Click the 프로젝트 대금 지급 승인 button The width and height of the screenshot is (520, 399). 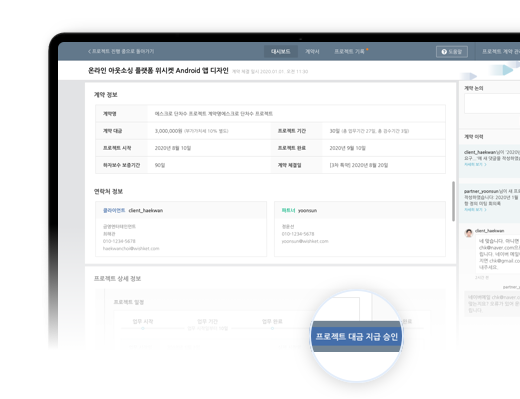click(x=356, y=337)
